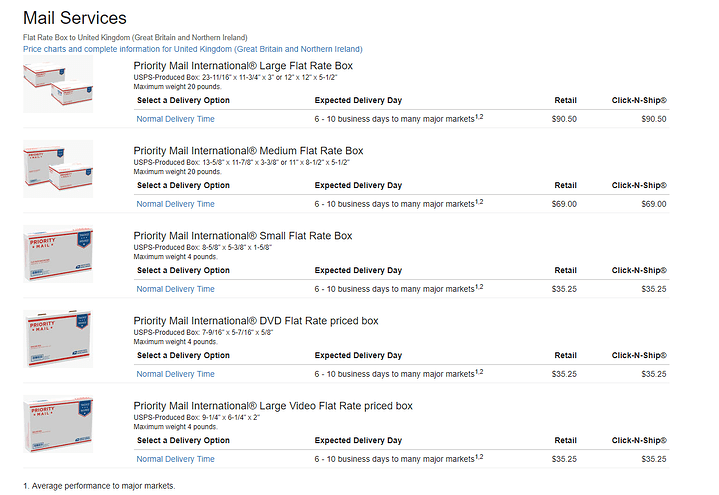
Task: Click the $90.50 Click-N-Ship price
Action: (x=653, y=119)
